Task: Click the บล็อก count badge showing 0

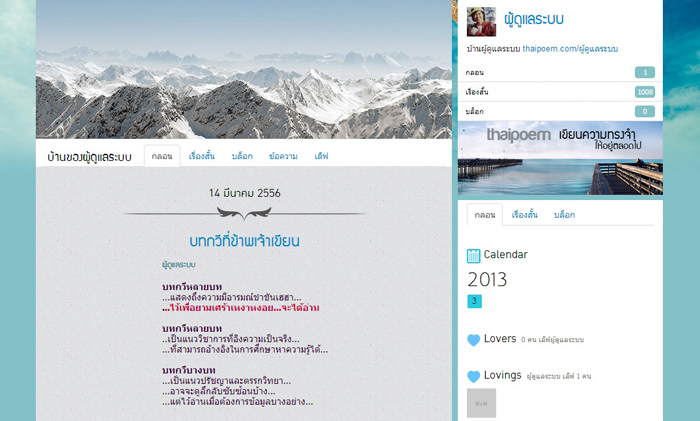Action: click(644, 111)
